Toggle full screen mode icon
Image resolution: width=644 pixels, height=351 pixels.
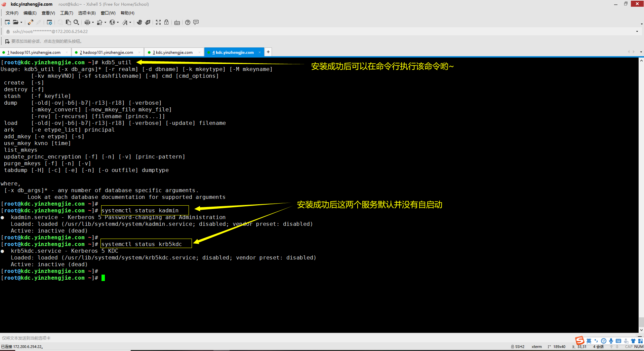158,22
